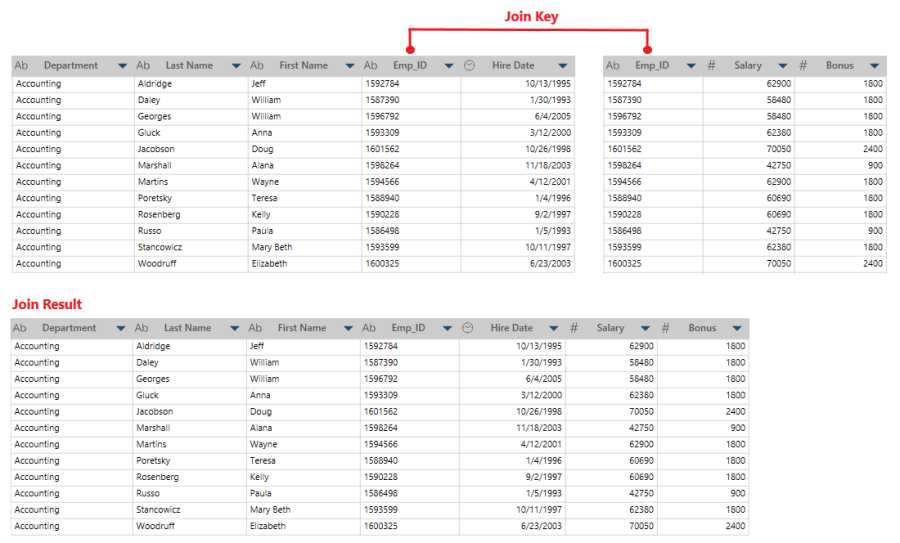Click the Emp_ID column header in the Join Result table
900x543 pixels.
tap(408, 328)
